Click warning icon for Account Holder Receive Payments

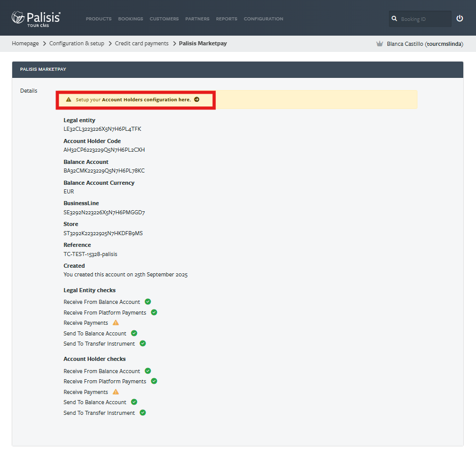pos(116,392)
